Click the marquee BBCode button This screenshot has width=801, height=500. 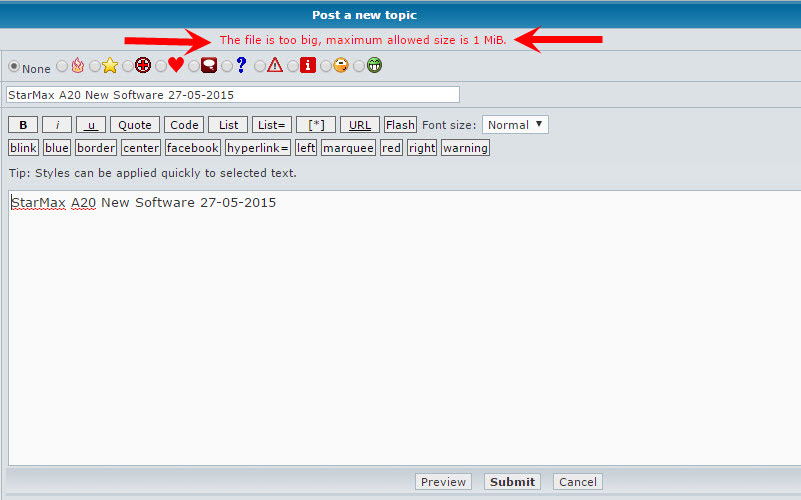tap(348, 148)
